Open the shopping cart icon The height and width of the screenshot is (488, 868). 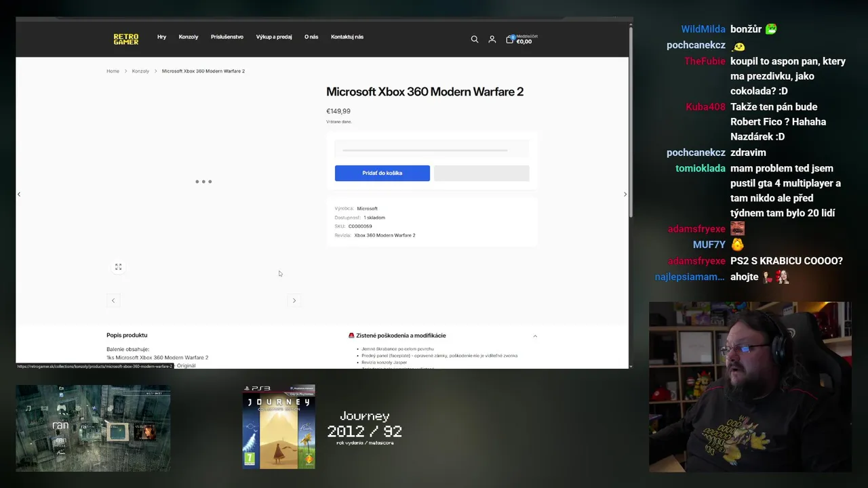(510, 39)
